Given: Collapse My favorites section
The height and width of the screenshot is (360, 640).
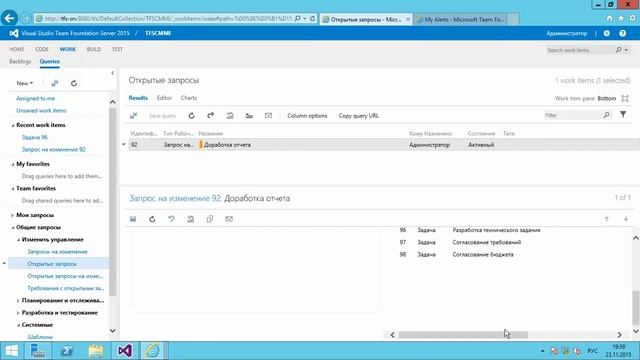Looking at the screenshot, I should click(x=13, y=164).
